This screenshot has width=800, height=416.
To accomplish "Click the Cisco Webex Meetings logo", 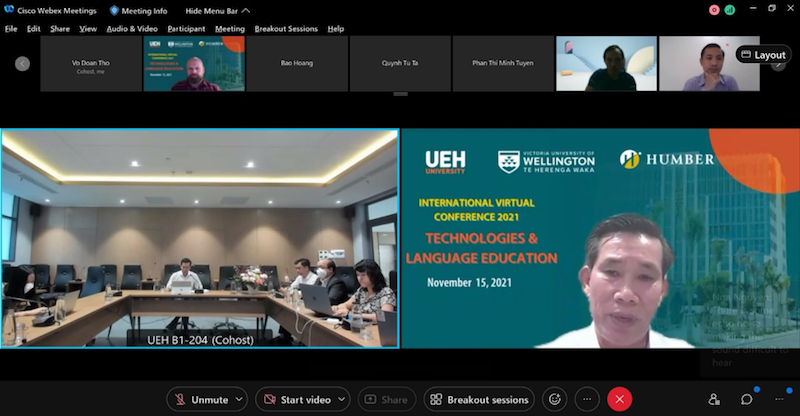I will [x=9, y=10].
